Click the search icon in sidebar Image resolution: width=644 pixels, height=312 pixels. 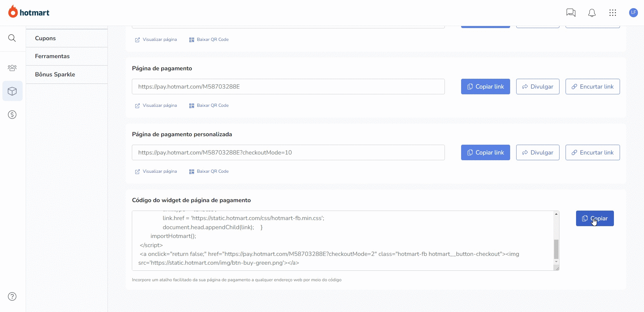tap(12, 38)
